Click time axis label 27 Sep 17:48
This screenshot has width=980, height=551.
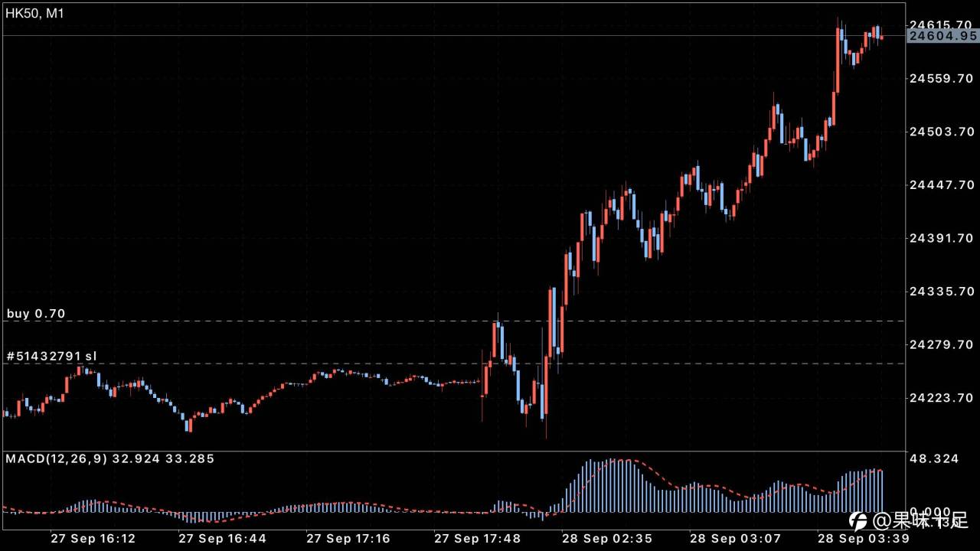click(477, 538)
